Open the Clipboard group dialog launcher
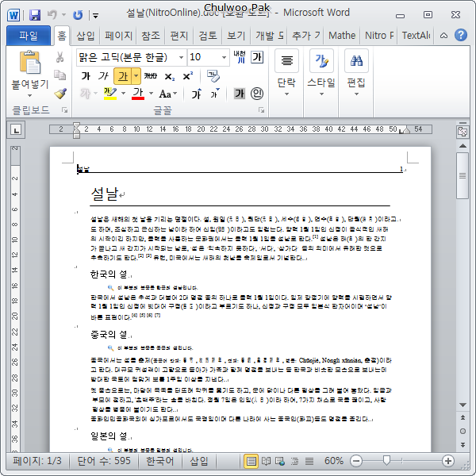476x476 pixels. (x=65, y=110)
